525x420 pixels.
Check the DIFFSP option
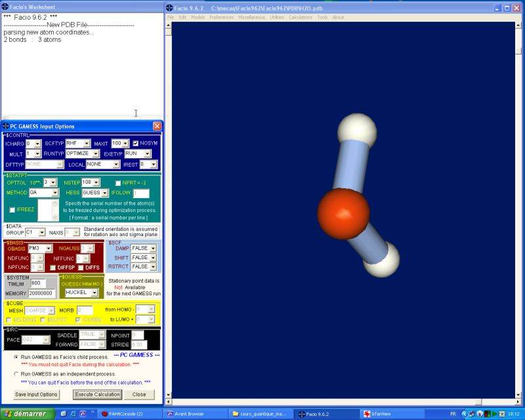click(x=52, y=268)
